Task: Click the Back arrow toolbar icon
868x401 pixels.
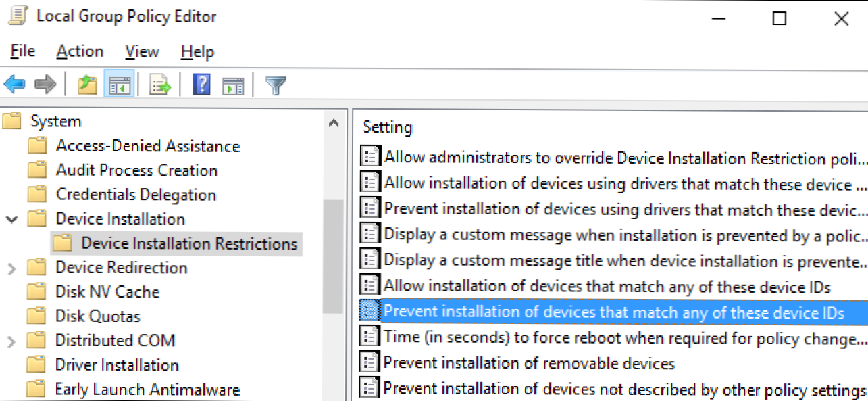Action: [14, 85]
